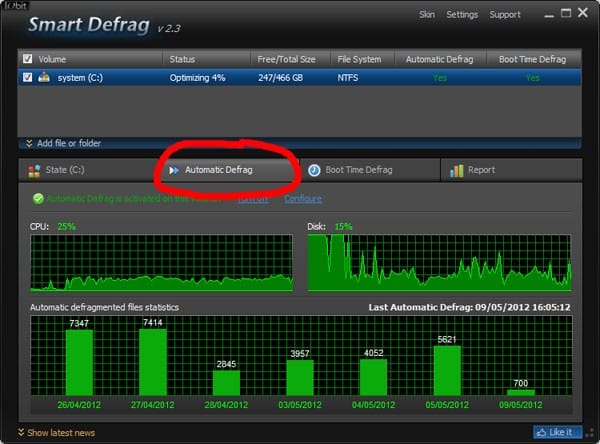
Task: Click the system (C:) drive icon
Action: [44, 77]
